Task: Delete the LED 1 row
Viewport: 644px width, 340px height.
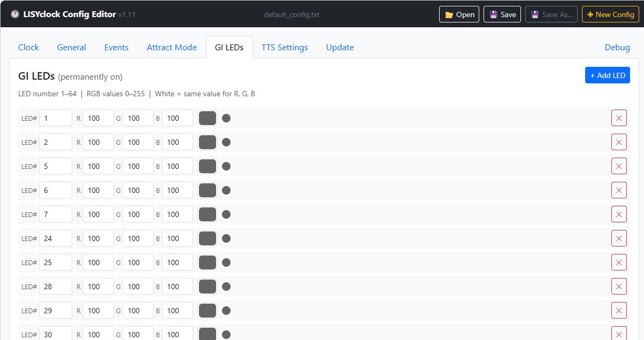Action: (x=619, y=118)
